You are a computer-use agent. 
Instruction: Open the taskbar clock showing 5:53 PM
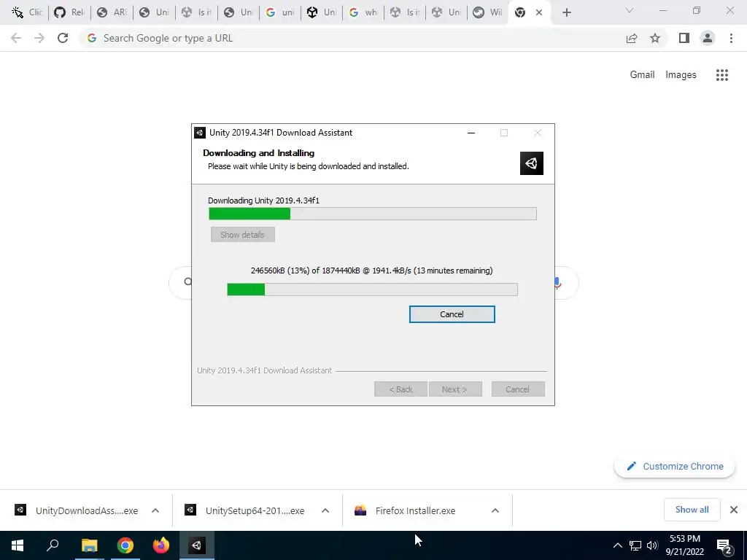[x=685, y=545]
